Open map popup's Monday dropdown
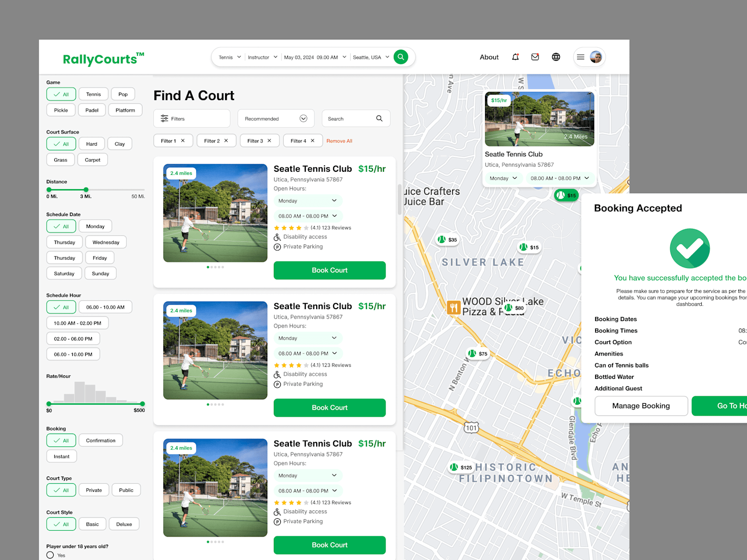747x560 pixels. click(503, 178)
